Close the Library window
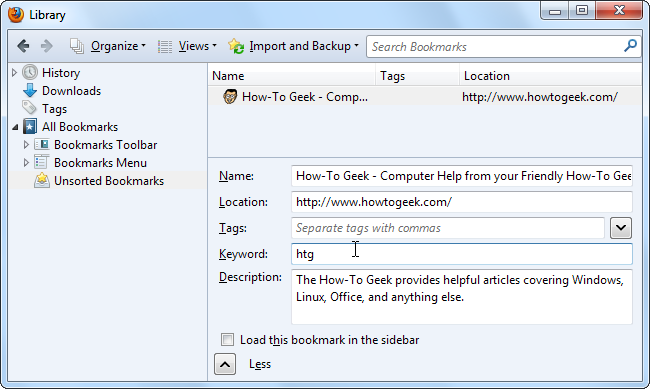Image resolution: width=650 pixels, height=389 pixels. tap(619, 11)
